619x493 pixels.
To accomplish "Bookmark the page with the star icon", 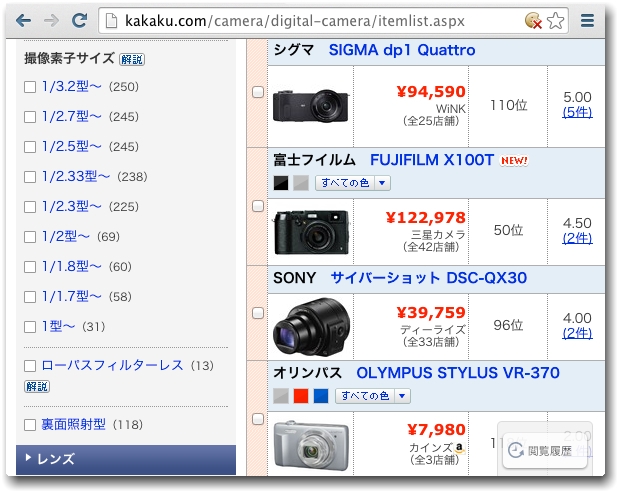I will click(556, 21).
